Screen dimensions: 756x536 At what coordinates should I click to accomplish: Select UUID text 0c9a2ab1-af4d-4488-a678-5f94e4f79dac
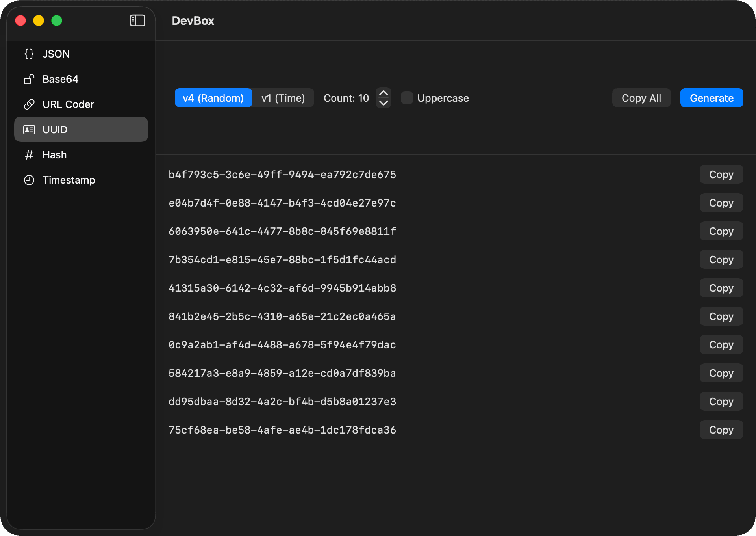coord(282,345)
